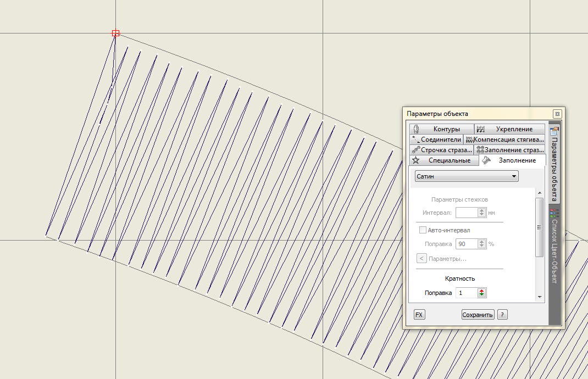Open the Заполнение страз... tab
The height and width of the screenshot is (379, 588).
509,150
